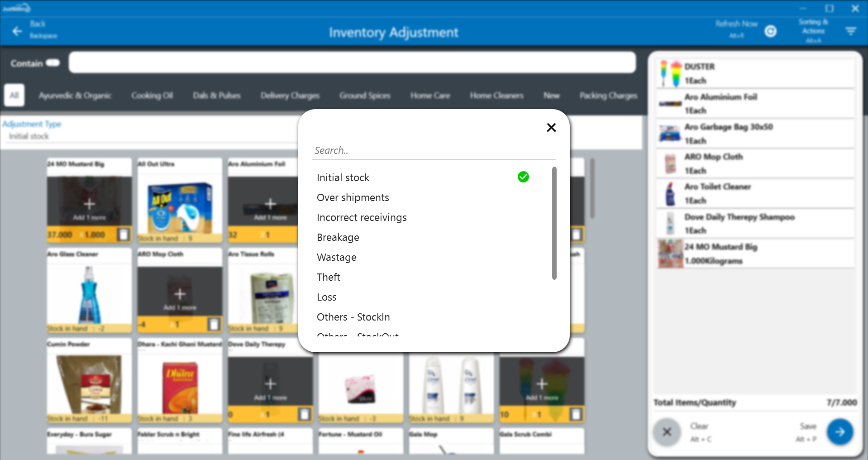The width and height of the screenshot is (868, 460).
Task: Click the Search field in popup
Action: coord(433,150)
